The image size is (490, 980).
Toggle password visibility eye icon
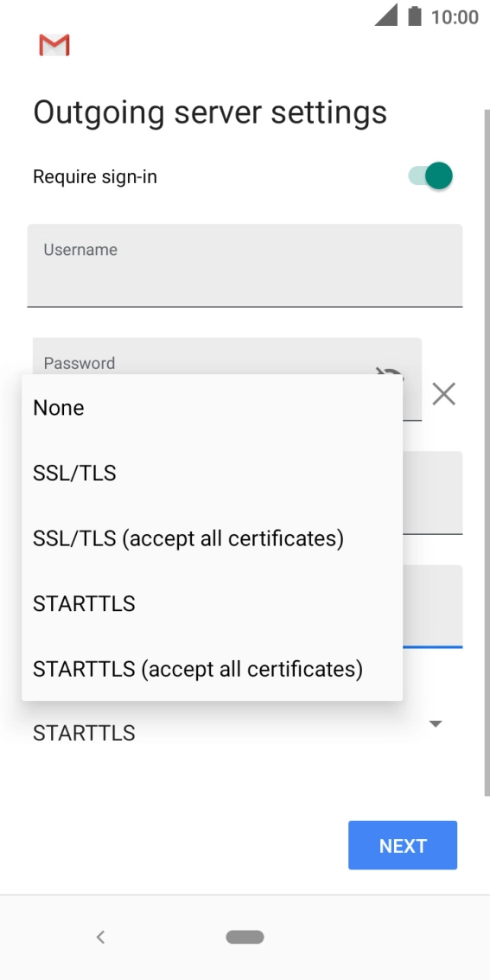click(x=390, y=375)
